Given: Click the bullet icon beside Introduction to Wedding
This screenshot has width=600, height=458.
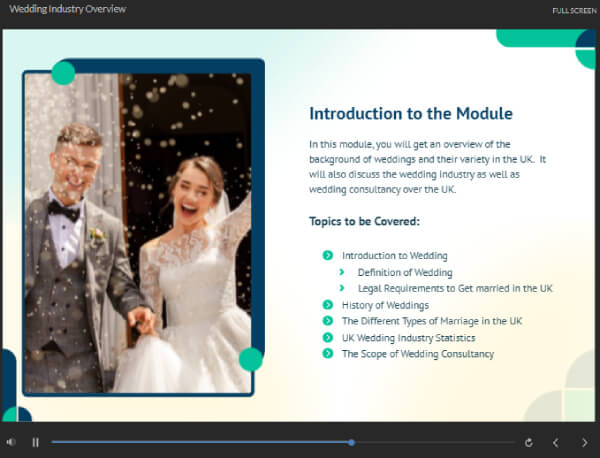Looking at the screenshot, I should click(x=328, y=256).
